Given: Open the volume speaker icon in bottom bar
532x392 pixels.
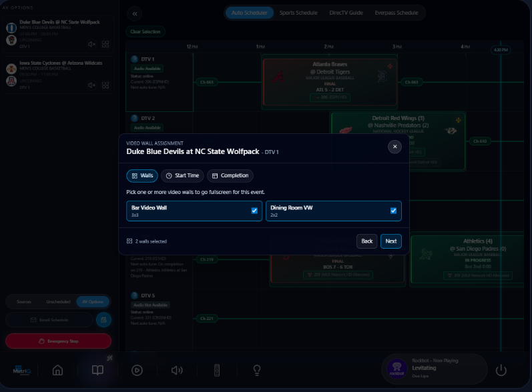Looking at the screenshot, I should coord(177,371).
